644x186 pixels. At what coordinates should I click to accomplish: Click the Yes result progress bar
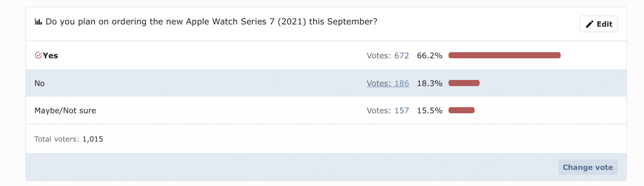pos(504,55)
